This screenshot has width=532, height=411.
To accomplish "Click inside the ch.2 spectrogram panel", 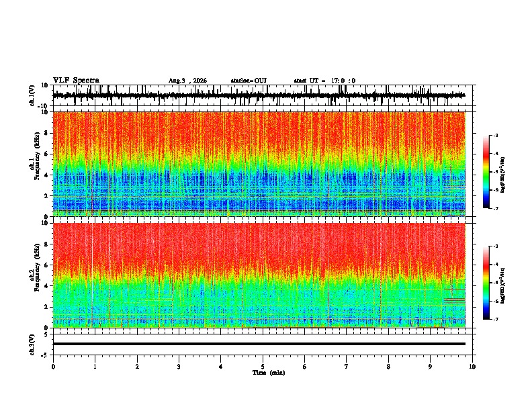I will coord(259,275).
